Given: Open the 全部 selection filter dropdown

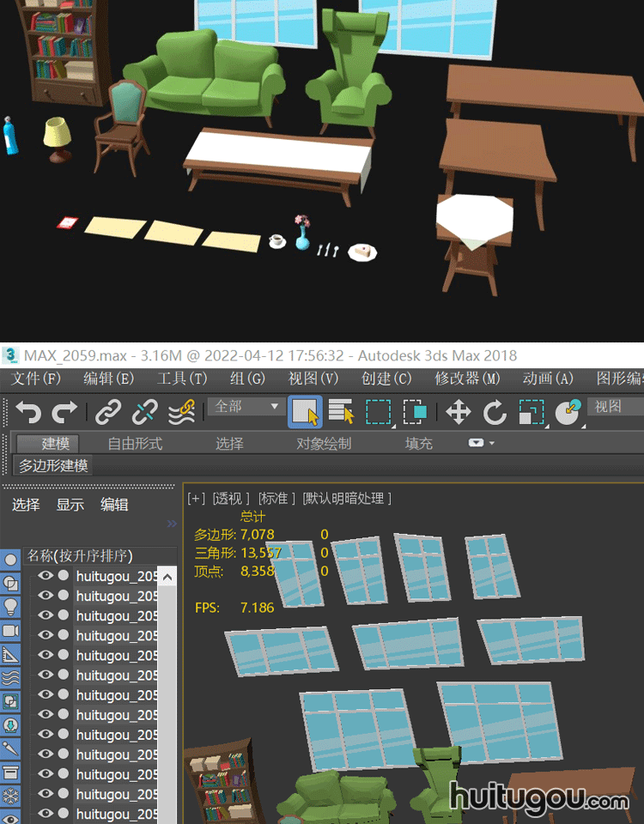Looking at the screenshot, I should (x=246, y=406).
